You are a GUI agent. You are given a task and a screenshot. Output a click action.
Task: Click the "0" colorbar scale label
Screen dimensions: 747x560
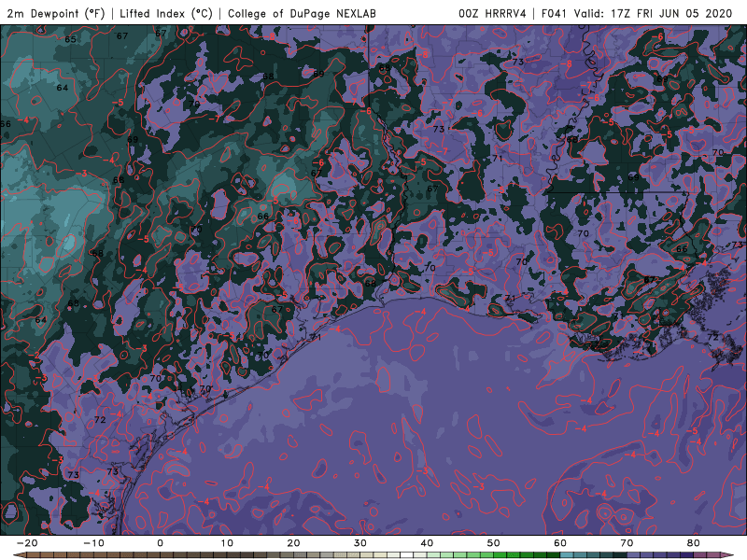pos(160,543)
